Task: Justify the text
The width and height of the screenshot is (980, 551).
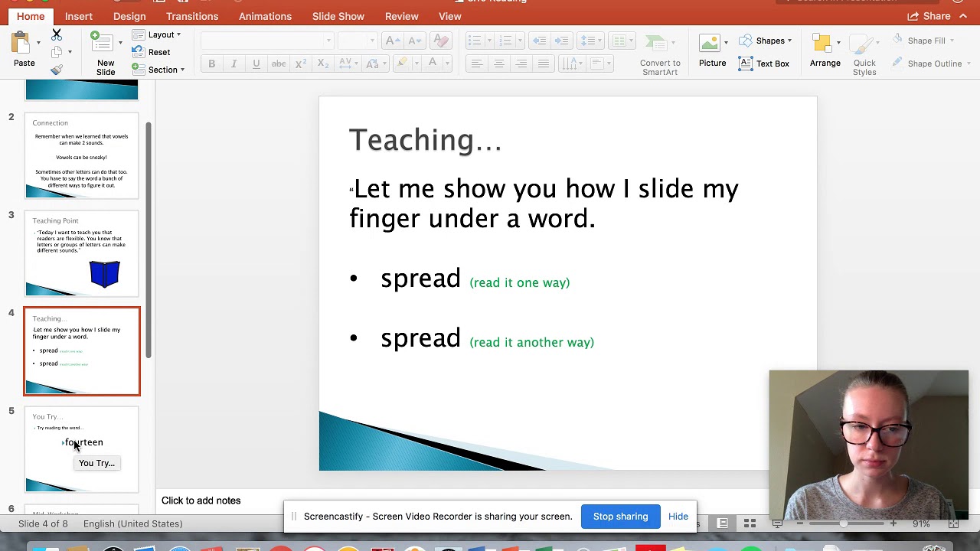Action: click(543, 64)
